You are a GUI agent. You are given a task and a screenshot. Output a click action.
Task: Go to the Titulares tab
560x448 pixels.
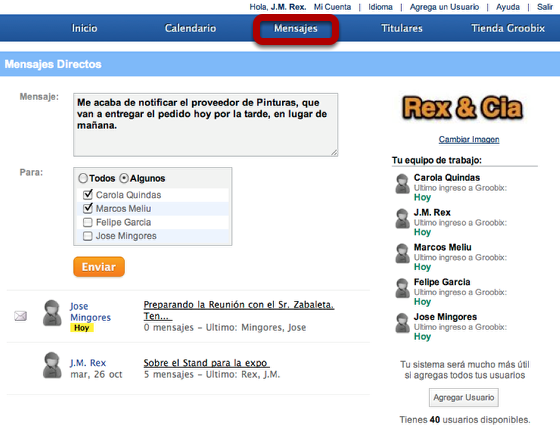pos(402,28)
